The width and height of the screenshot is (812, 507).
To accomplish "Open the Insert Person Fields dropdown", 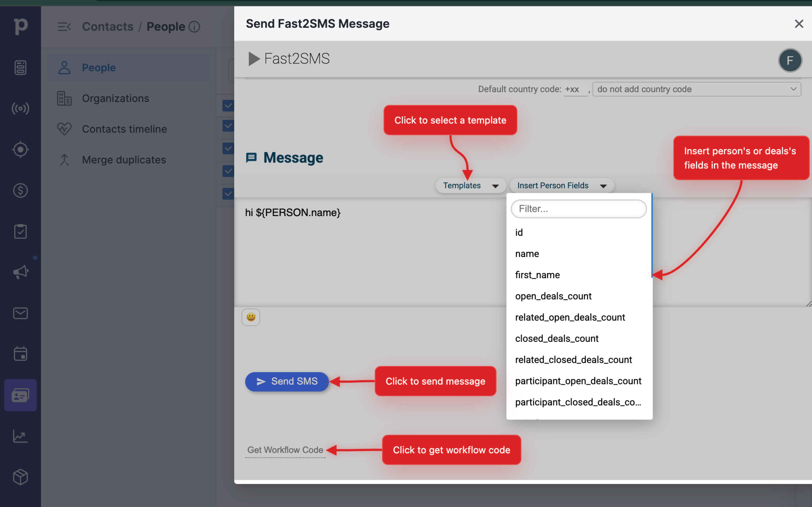I will [x=562, y=185].
